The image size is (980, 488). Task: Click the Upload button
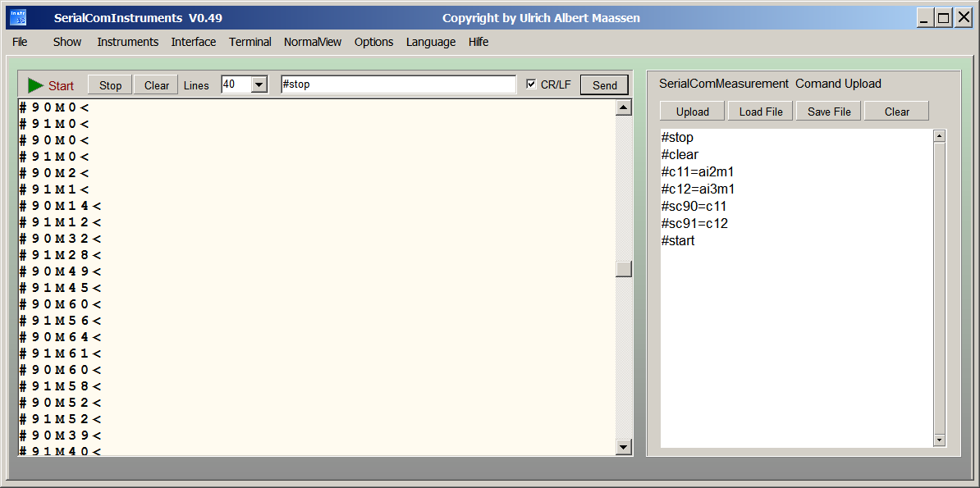[x=693, y=112]
